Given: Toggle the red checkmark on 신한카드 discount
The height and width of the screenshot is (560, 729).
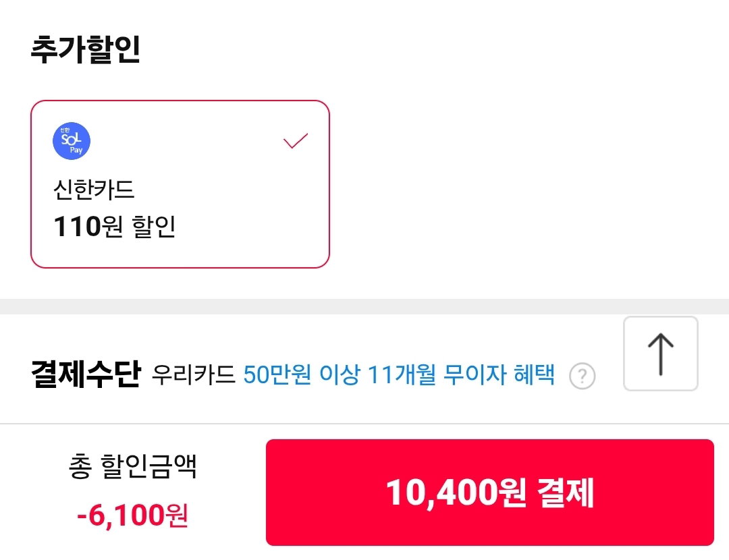Looking at the screenshot, I should pos(296,141).
